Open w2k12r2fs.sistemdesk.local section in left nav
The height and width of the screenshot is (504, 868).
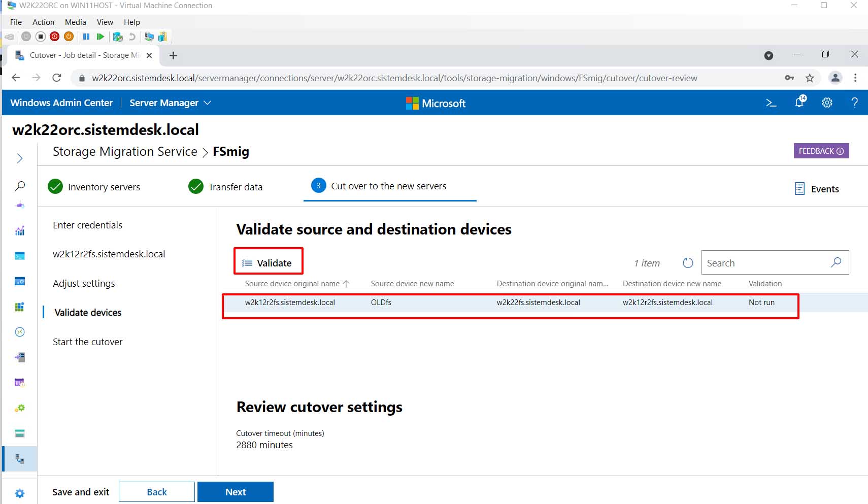109,254
